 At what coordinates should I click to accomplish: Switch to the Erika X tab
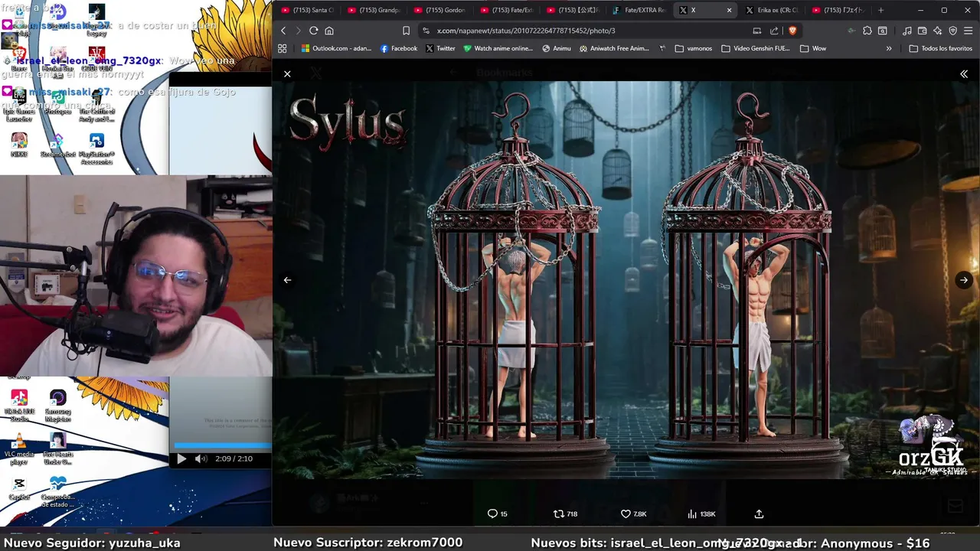click(x=773, y=10)
